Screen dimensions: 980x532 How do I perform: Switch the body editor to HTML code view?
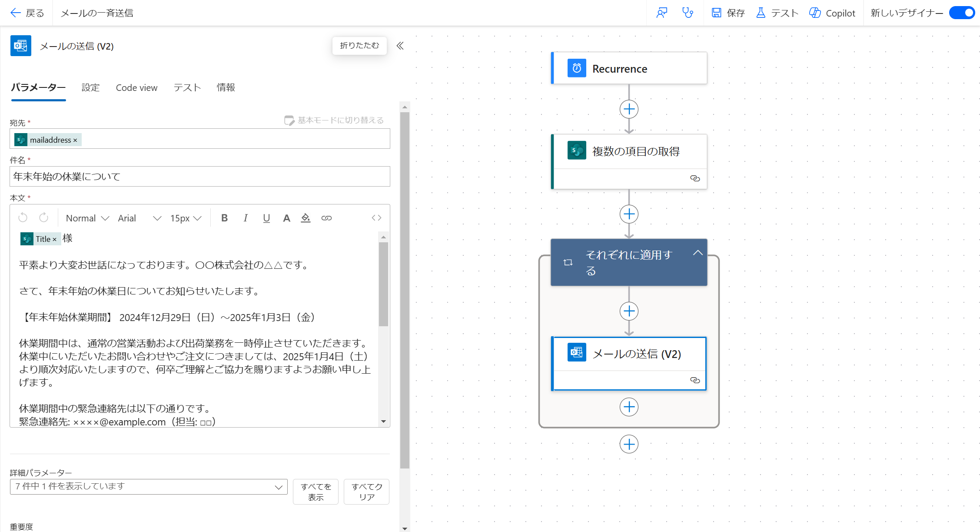[376, 218]
